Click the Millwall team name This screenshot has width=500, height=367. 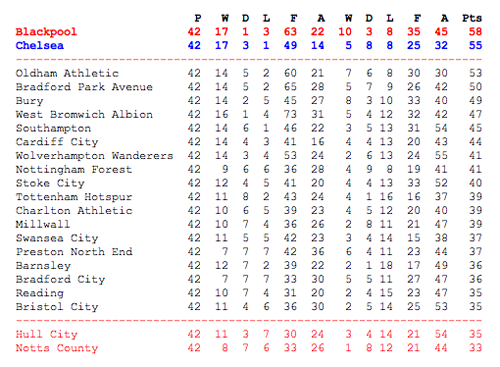click(x=43, y=224)
